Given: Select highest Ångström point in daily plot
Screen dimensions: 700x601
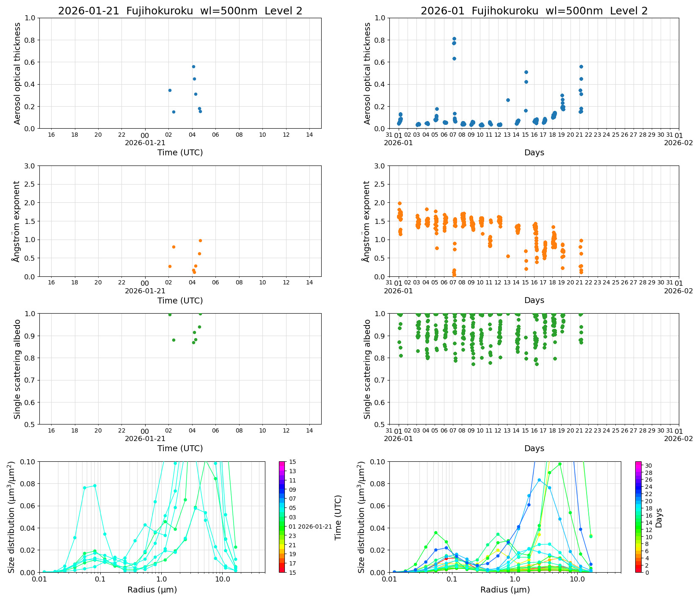Looking at the screenshot, I should (200, 240).
